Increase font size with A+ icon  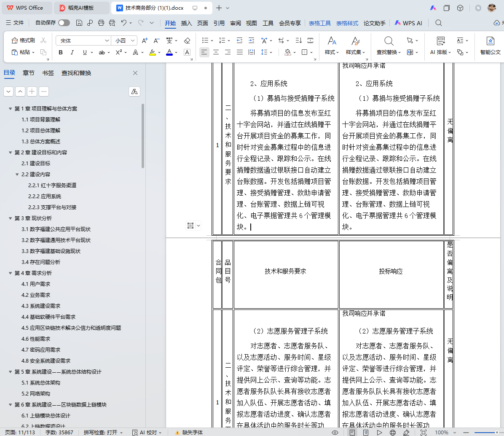pos(145,40)
